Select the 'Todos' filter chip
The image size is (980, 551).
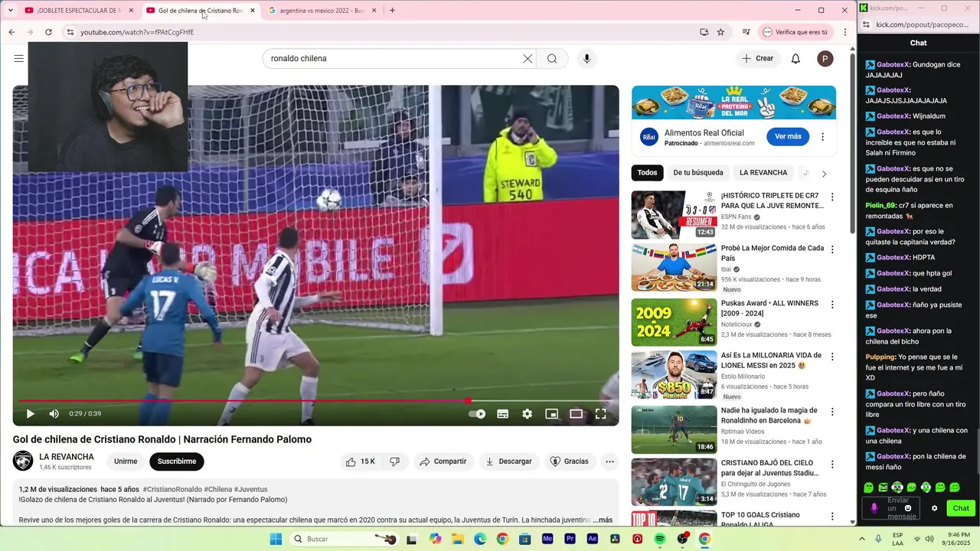coord(647,173)
